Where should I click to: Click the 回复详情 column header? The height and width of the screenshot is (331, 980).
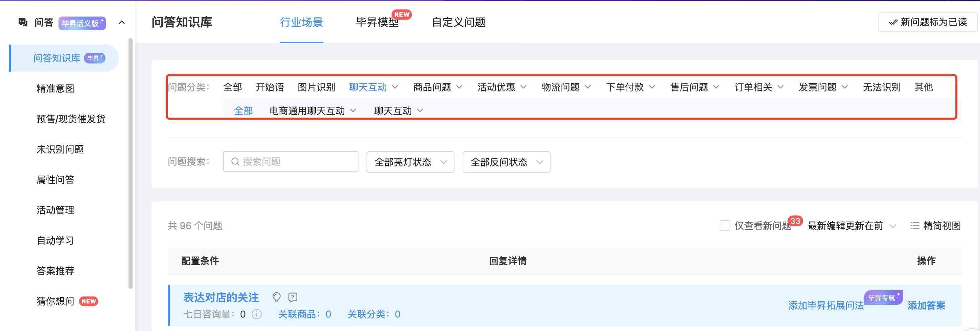click(x=508, y=261)
